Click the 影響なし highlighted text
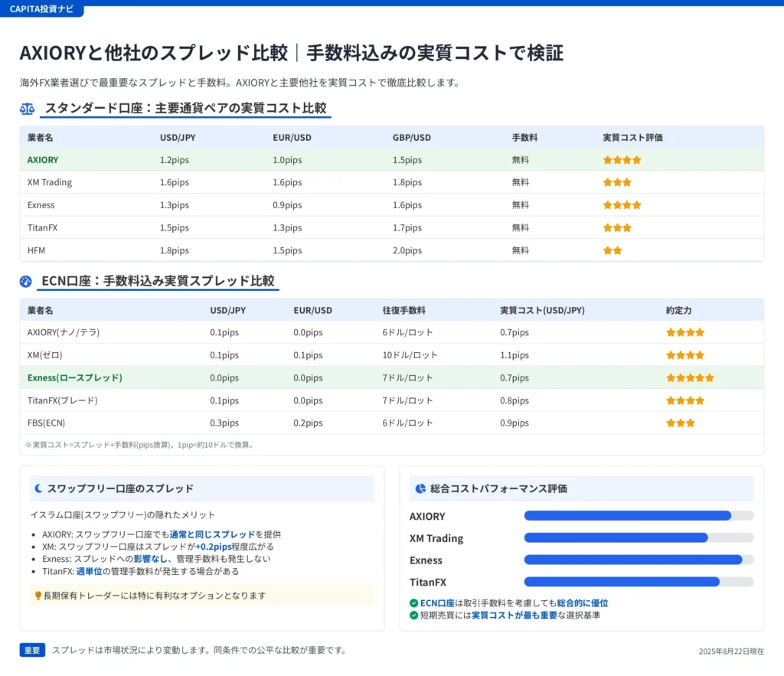Screen dimensions: 784x676 [x=150, y=559]
